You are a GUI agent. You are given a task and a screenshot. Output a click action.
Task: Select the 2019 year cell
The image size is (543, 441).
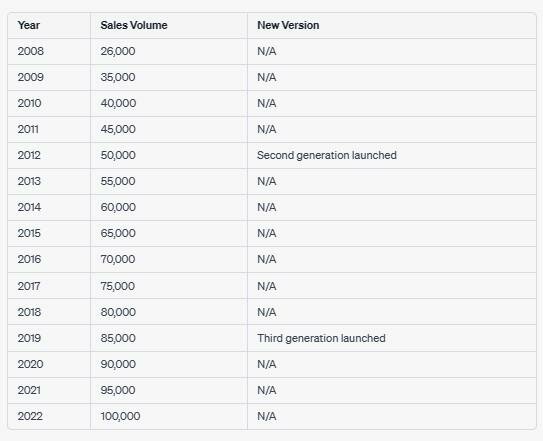49,338
